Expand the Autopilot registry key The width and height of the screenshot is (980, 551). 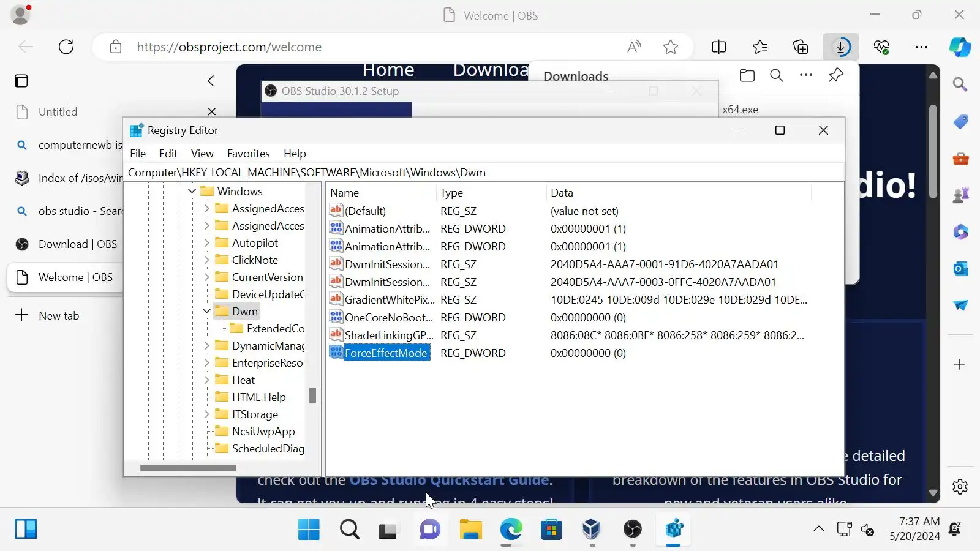point(206,242)
